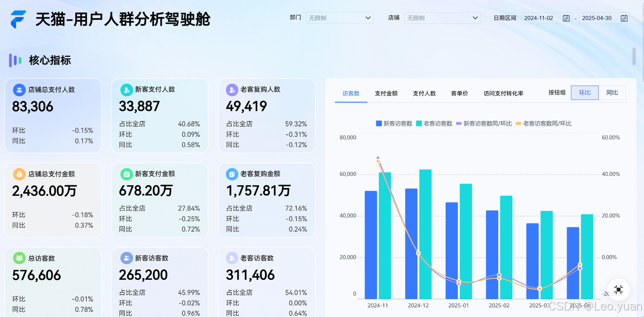This screenshot has width=644, height=317.
Task: Click the 新客支付人数 value 33,887
Action: [x=139, y=107]
